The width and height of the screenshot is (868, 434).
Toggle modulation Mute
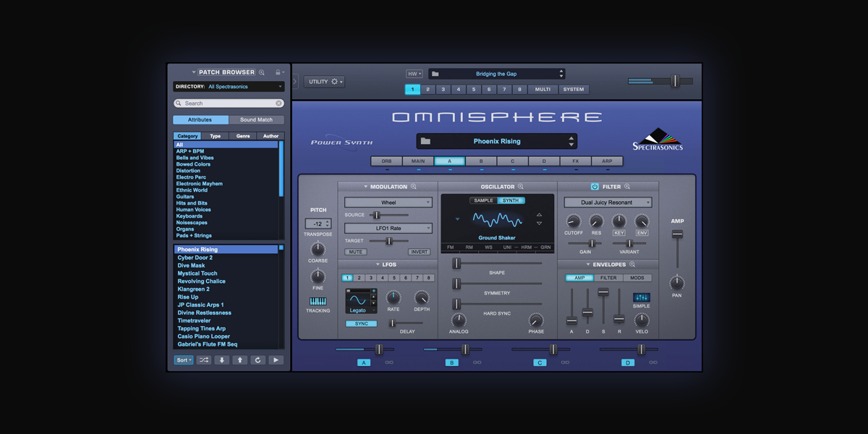[x=354, y=252]
